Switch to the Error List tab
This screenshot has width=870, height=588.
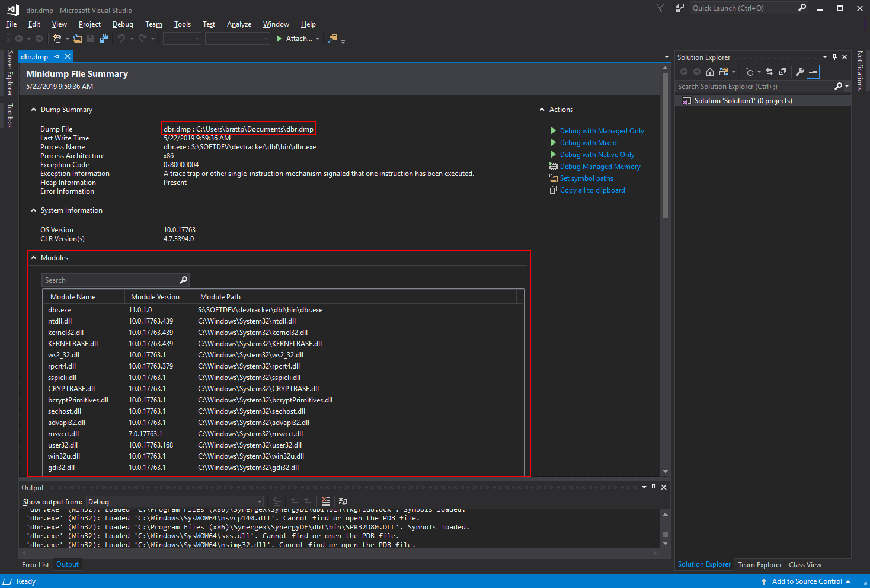click(x=36, y=565)
